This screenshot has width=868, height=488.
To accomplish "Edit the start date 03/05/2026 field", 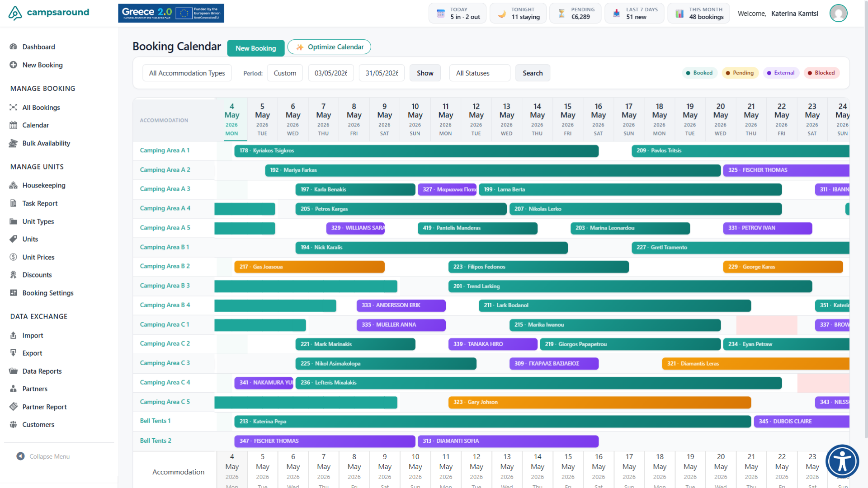I will [331, 73].
